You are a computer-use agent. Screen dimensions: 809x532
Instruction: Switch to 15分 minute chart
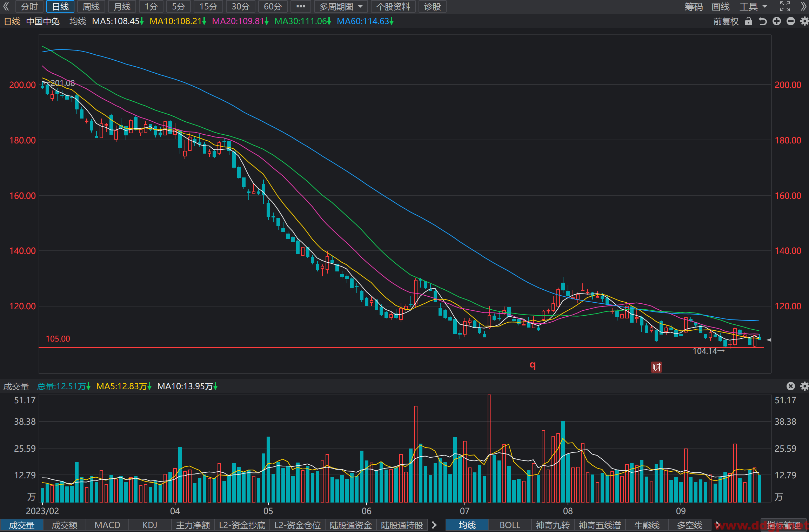(x=208, y=6)
